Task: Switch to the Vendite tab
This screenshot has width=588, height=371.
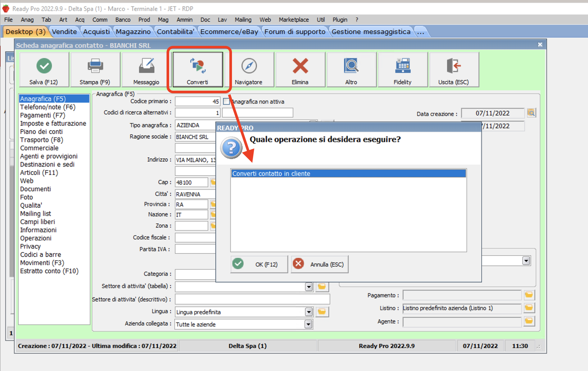Action: coord(64,32)
